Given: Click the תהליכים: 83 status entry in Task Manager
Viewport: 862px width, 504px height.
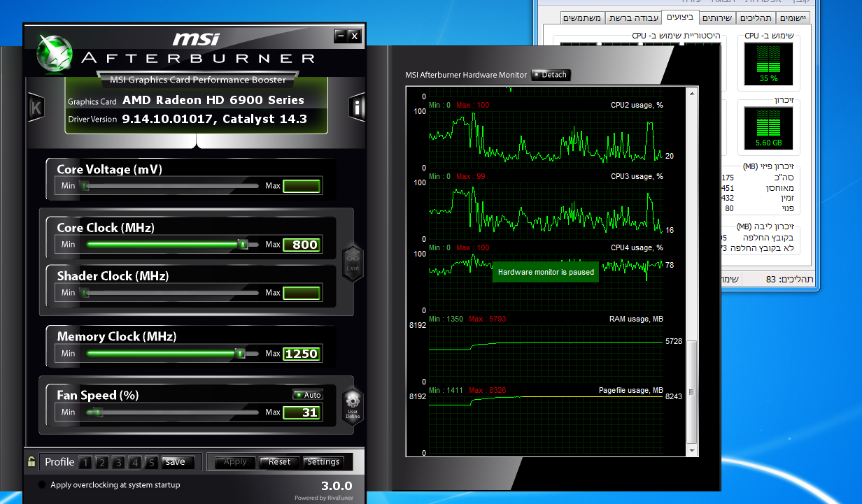Looking at the screenshot, I should click(789, 280).
